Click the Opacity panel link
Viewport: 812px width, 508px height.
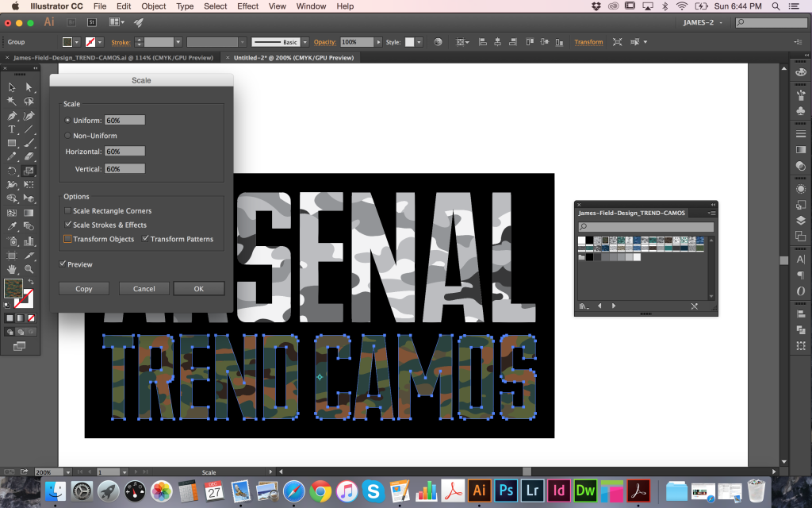pos(324,42)
